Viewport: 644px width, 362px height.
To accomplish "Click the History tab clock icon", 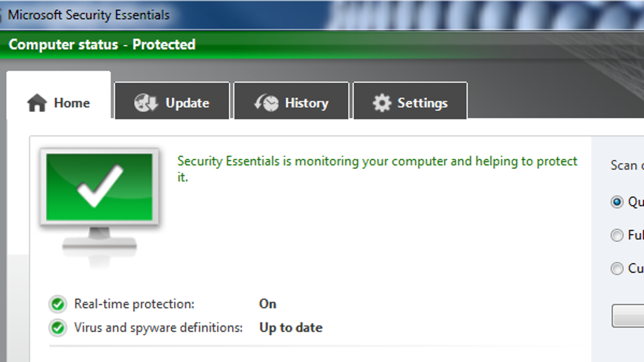I will pos(266,102).
